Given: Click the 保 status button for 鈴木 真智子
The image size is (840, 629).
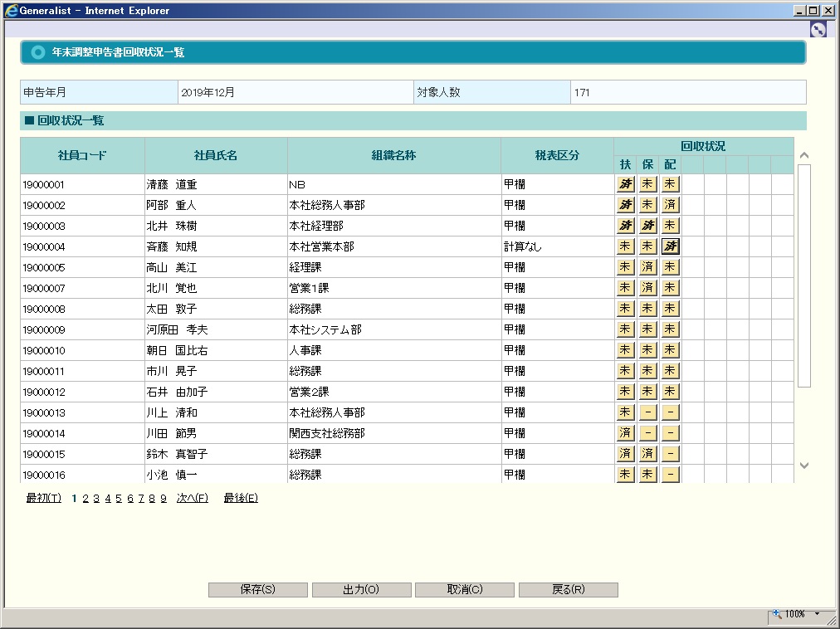Looking at the screenshot, I should [647, 454].
